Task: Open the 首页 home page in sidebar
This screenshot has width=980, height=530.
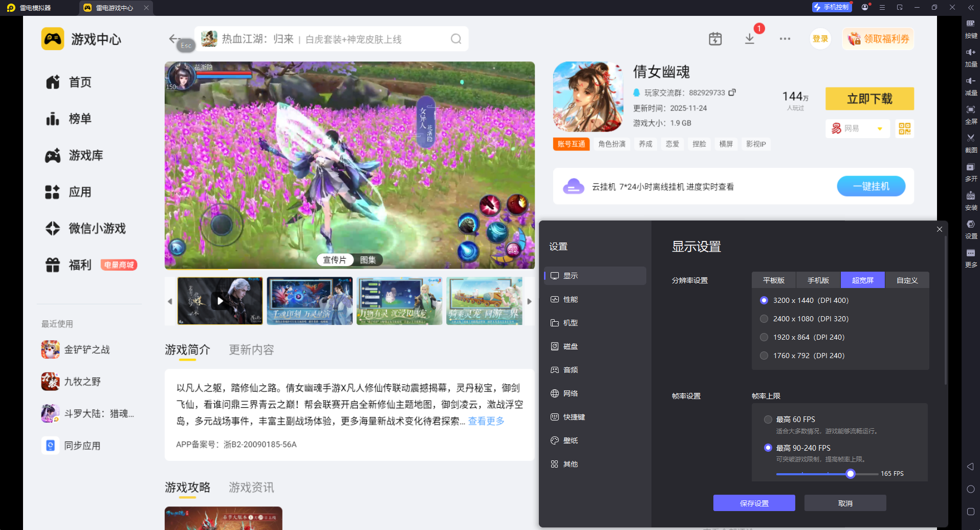Action: [x=69, y=82]
